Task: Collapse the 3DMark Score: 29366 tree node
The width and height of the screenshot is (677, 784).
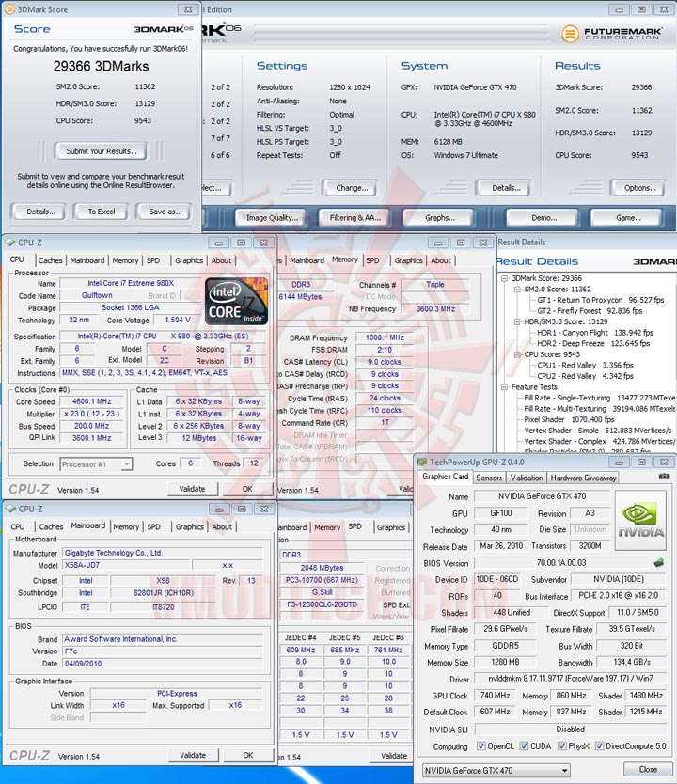Action: pyautogui.click(x=505, y=278)
